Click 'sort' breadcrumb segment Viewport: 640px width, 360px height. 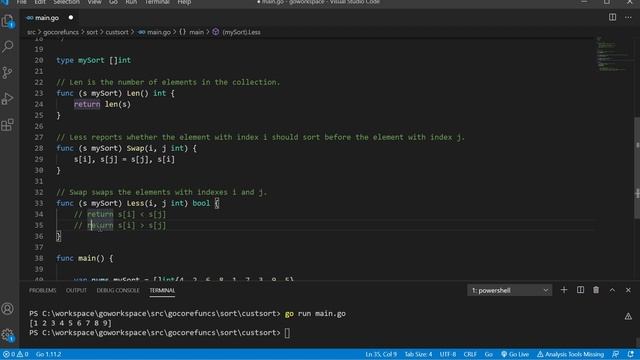pos(92,32)
